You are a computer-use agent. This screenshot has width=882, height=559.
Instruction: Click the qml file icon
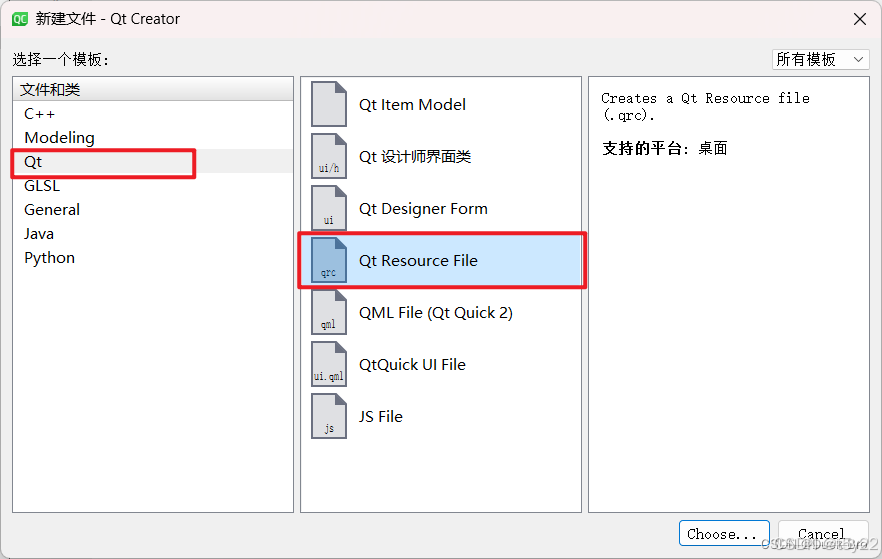coord(329,312)
